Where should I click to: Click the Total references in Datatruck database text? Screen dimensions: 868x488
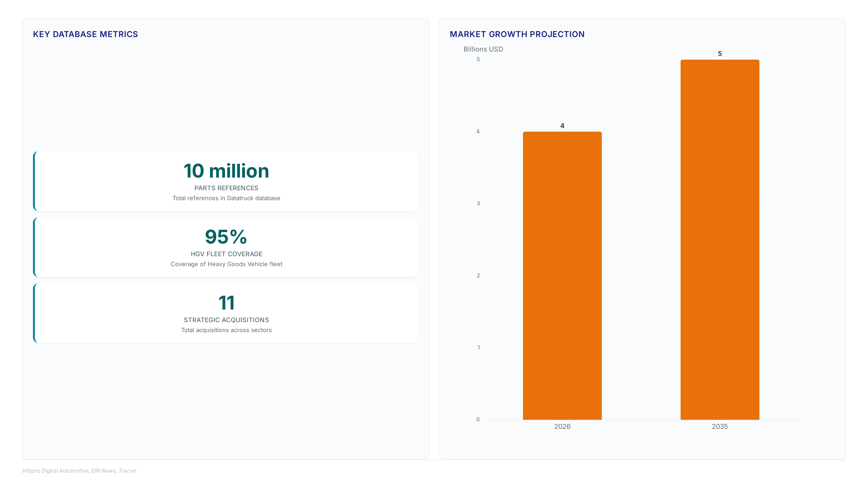(x=226, y=198)
